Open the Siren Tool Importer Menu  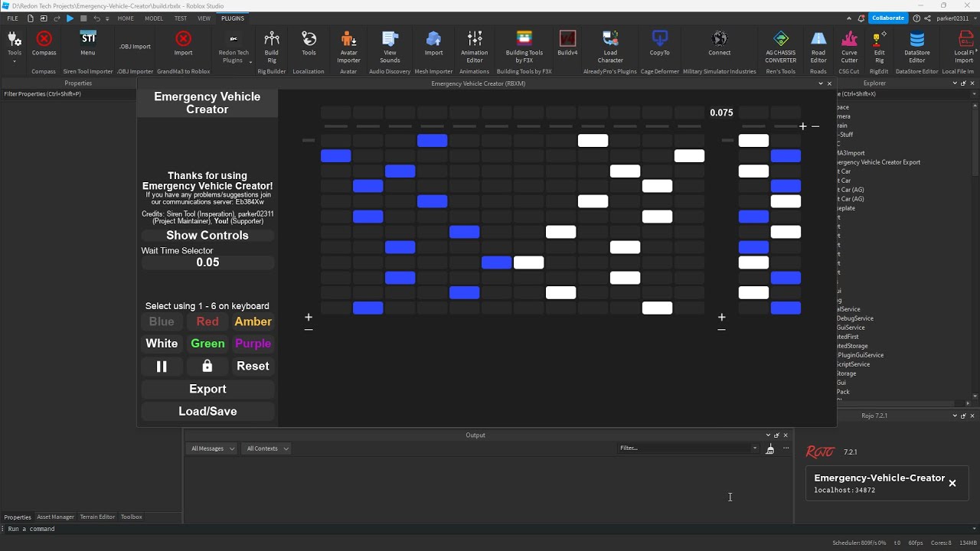coord(88,44)
